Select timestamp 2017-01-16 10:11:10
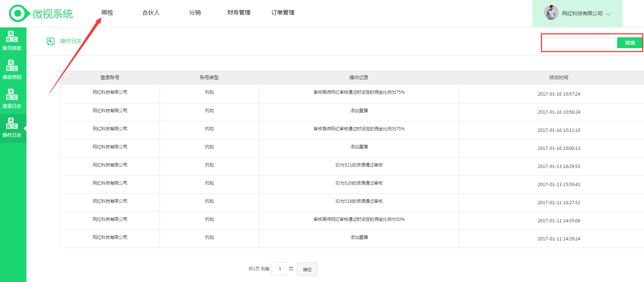This screenshot has width=644, height=282. tap(559, 130)
